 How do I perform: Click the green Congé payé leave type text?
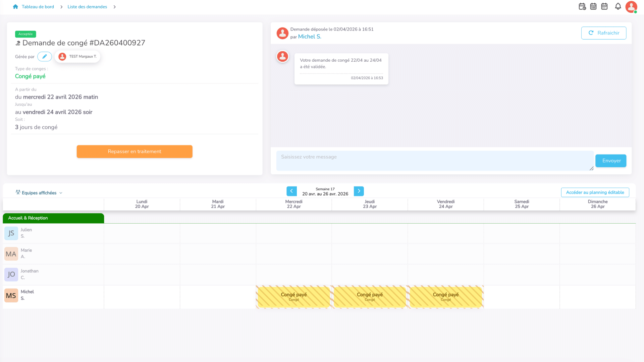coord(30,76)
